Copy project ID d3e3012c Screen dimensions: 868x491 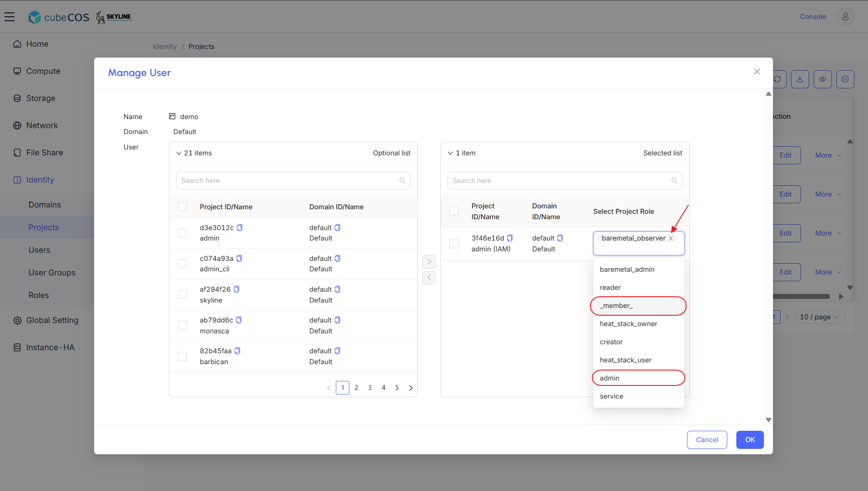tap(240, 227)
